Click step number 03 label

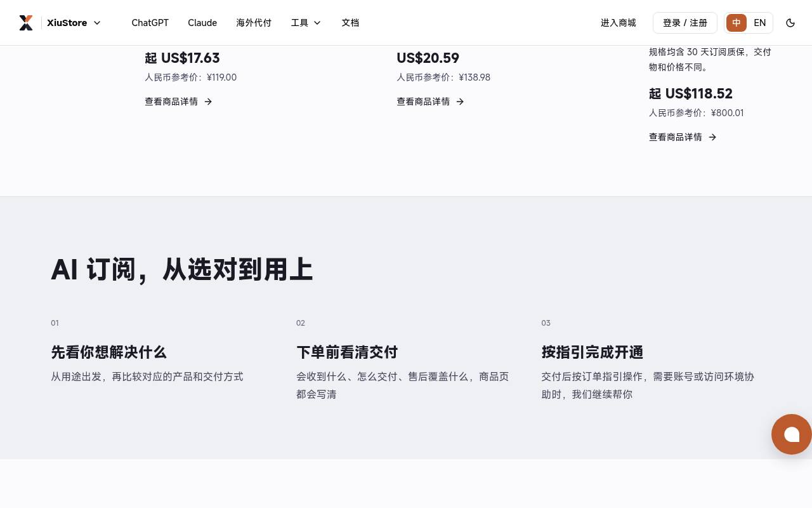coord(546,323)
